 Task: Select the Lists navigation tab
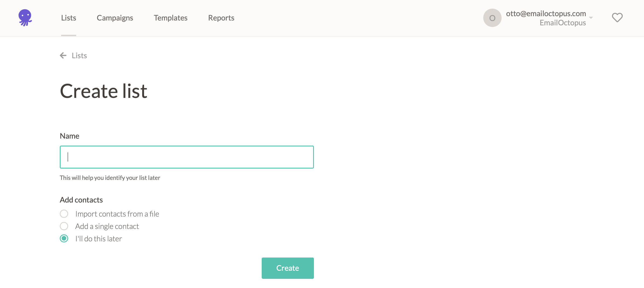click(x=68, y=18)
